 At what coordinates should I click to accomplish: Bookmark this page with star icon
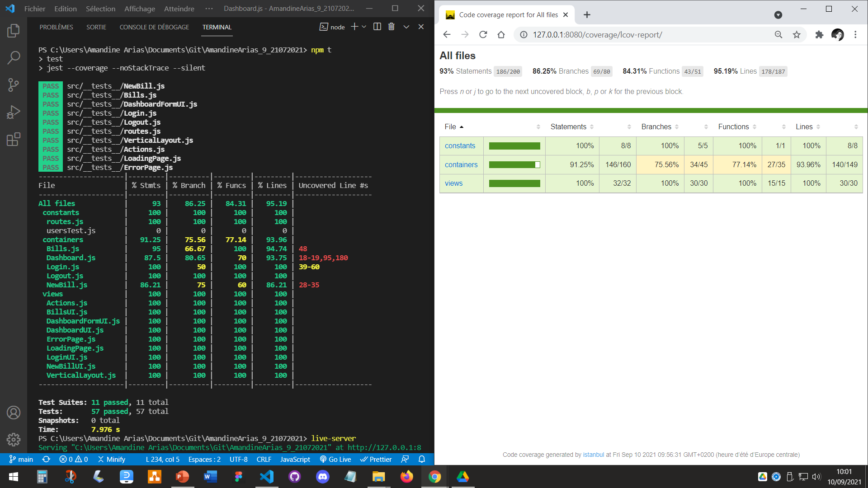(x=797, y=35)
